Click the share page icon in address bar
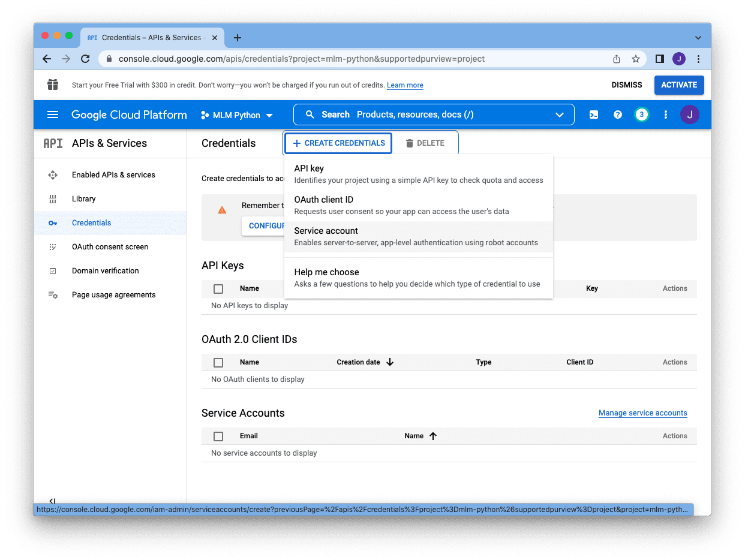 (617, 59)
